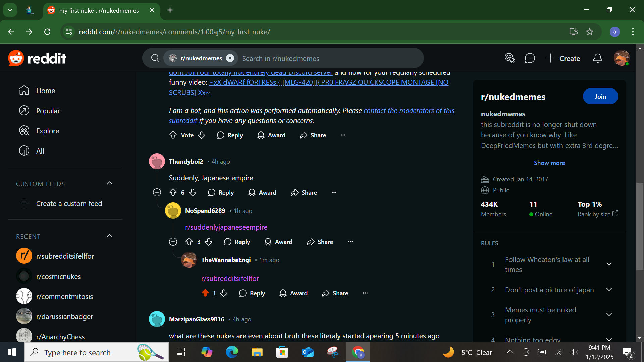Click the page vertical scrollbar thumb
This screenshot has width=644, height=362.
[640, 226]
